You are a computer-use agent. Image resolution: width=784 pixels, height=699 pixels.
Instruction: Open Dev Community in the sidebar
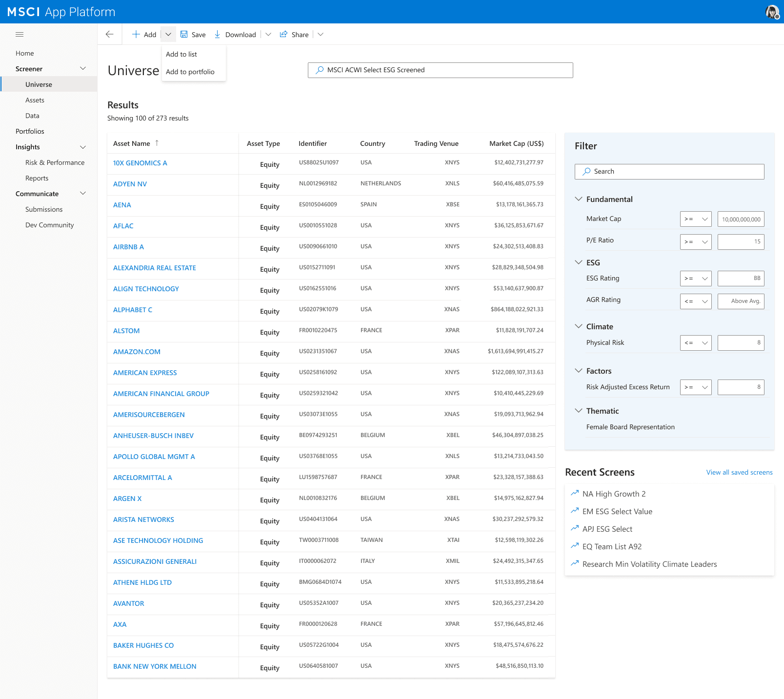pos(49,225)
